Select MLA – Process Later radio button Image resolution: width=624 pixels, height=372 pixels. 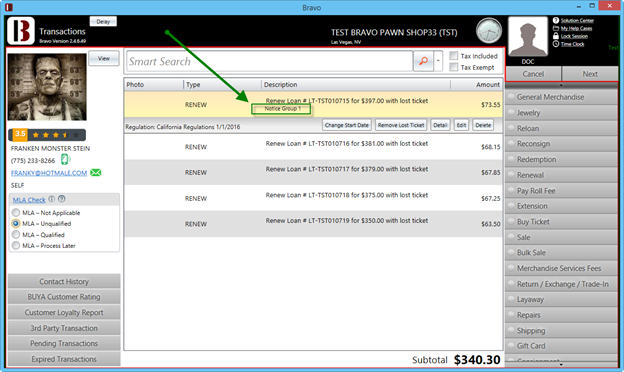[x=16, y=245]
